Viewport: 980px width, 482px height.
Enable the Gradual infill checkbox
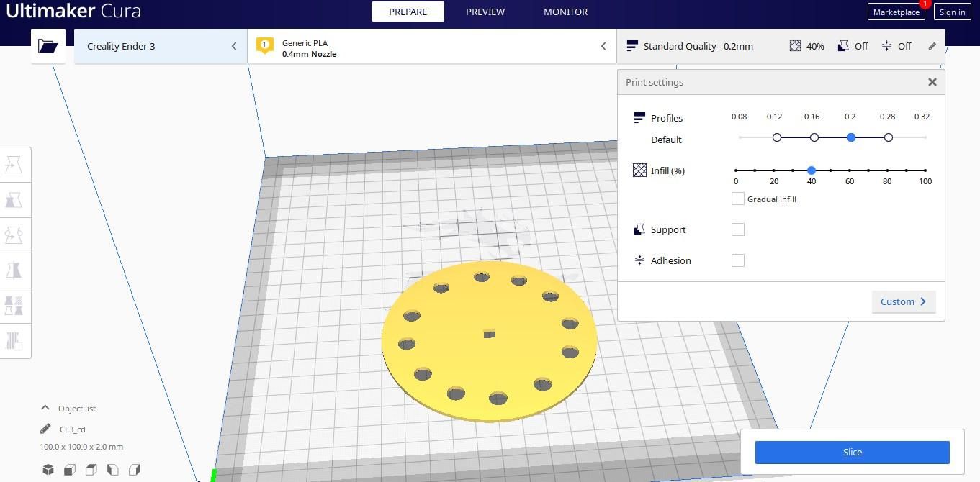pos(737,199)
